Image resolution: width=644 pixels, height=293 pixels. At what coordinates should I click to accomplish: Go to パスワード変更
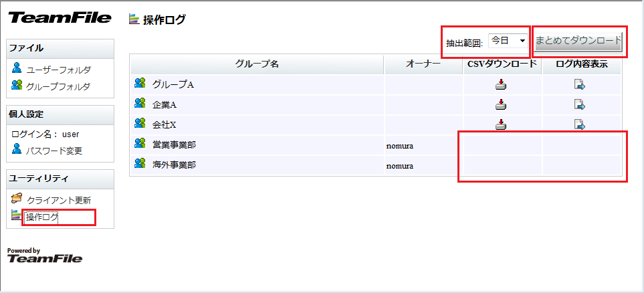tap(53, 151)
